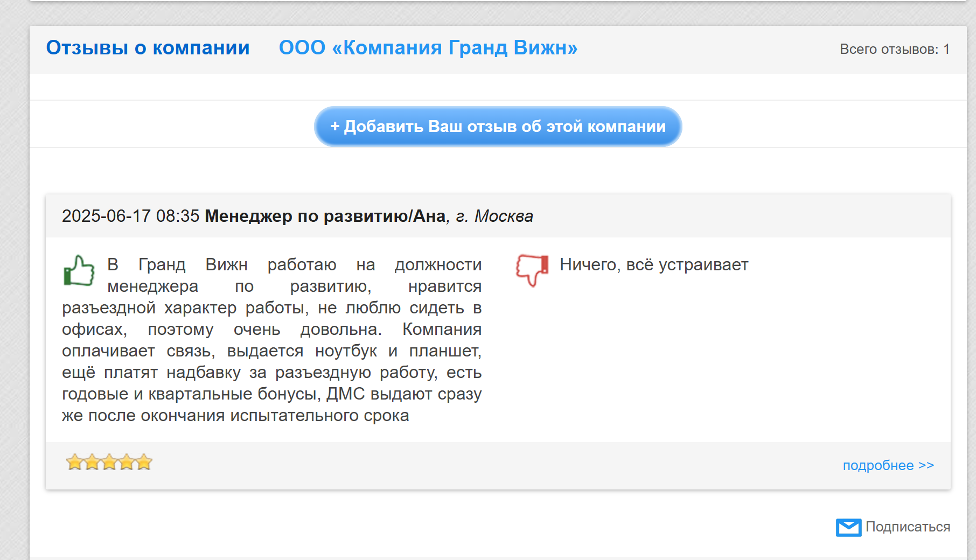
Task: Click the 'Отзывы о компании' heading
Action: tap(148, 48)
